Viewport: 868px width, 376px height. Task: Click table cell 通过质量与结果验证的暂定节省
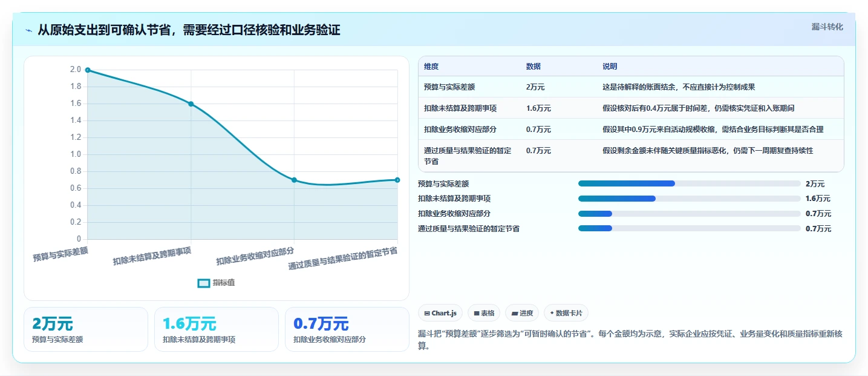coord(468,156)
